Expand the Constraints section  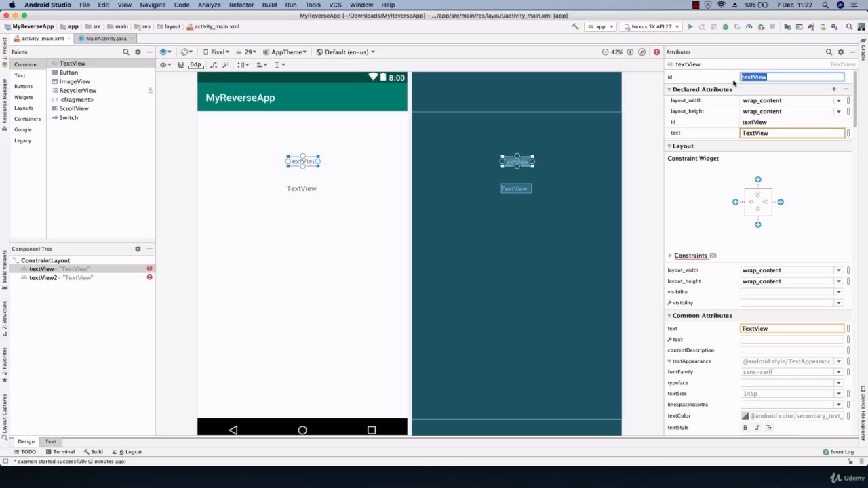(670, 256)
